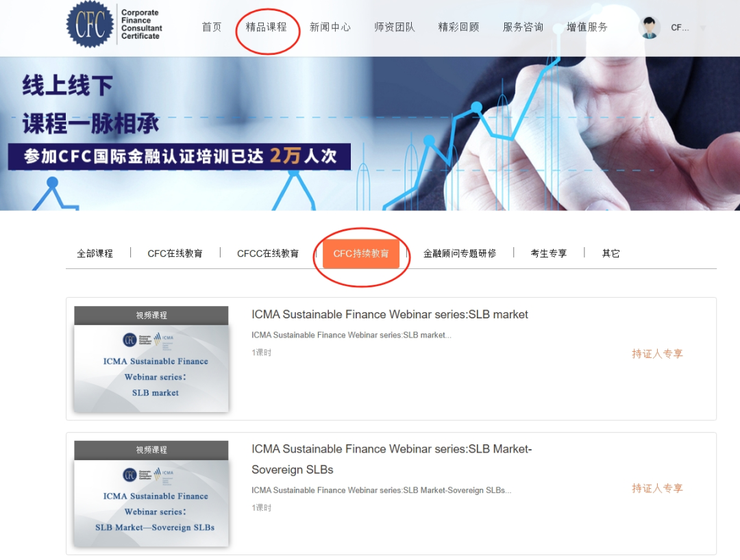
Task: Select the CFC持续教育 tab
Action: point(361,253)
